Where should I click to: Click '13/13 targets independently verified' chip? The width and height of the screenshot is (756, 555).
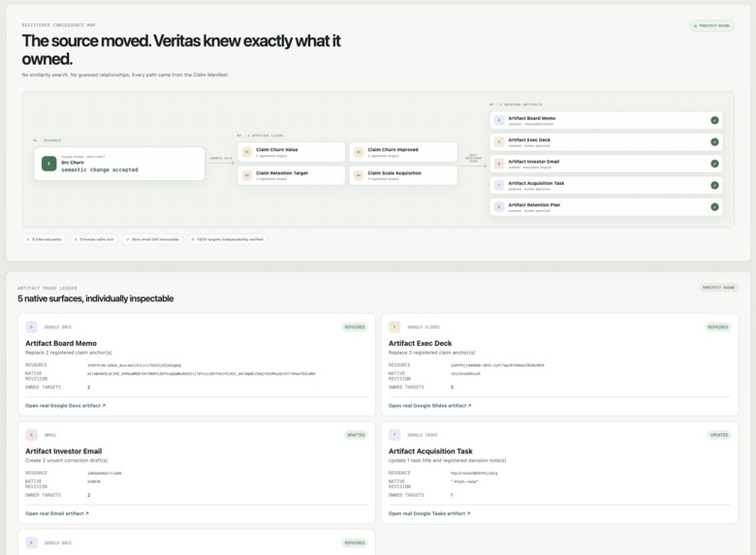point(227,239)
